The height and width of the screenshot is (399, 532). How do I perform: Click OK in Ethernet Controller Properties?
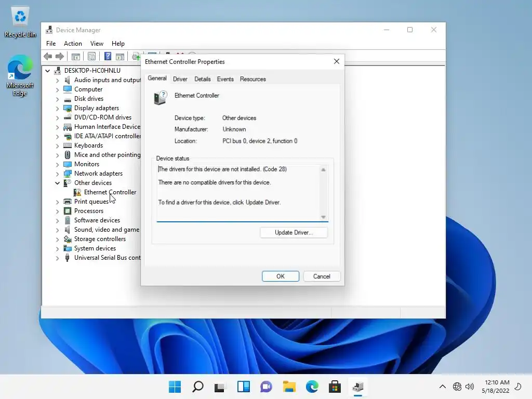tap(280, 276)
